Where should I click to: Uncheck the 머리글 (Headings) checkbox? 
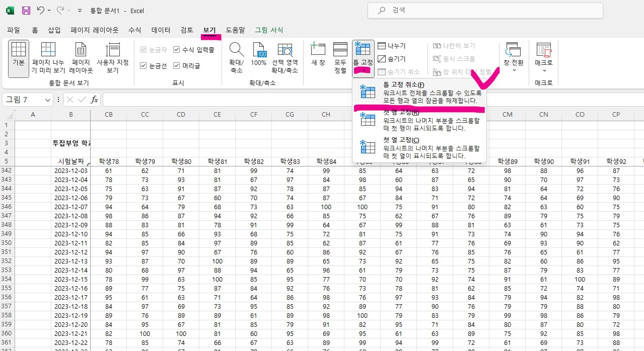tap(177, 65)
